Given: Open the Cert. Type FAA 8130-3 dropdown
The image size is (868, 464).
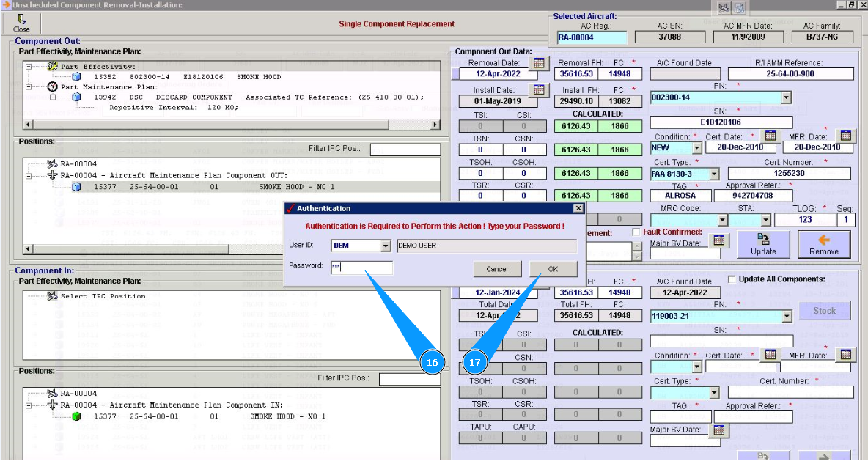Looking at the screenshot, I should [x=713, y=174].
